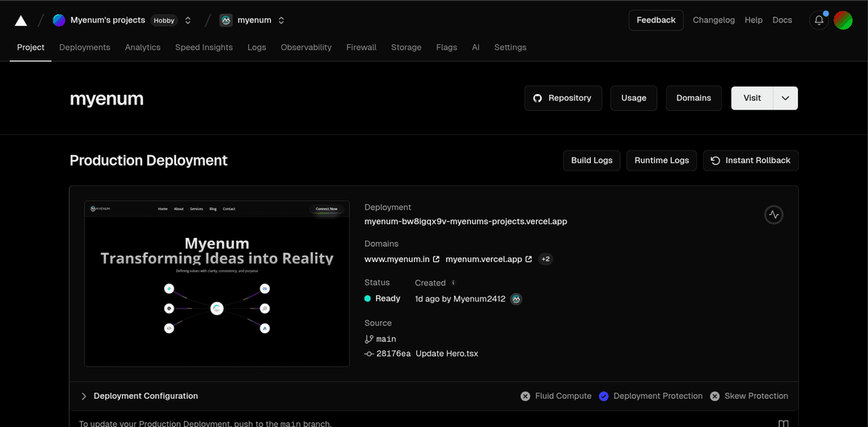
Task: Open the site preview thumbnail
Action: (217, 284)
